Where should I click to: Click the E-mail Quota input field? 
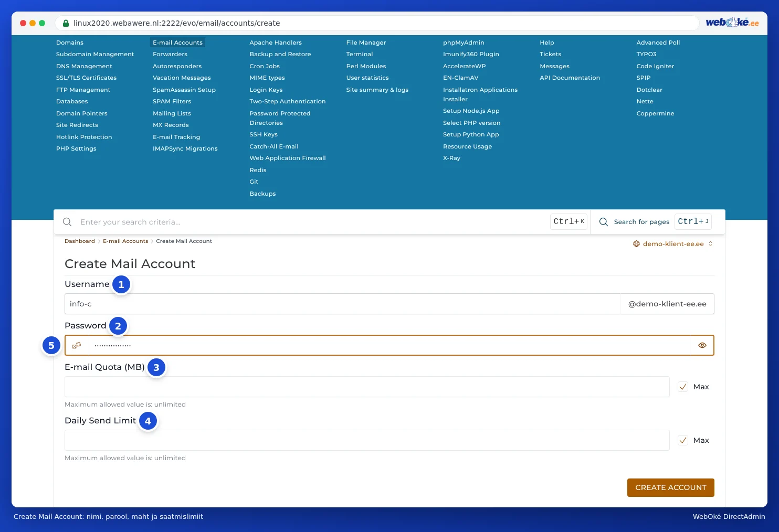click(x=367, y=387)
